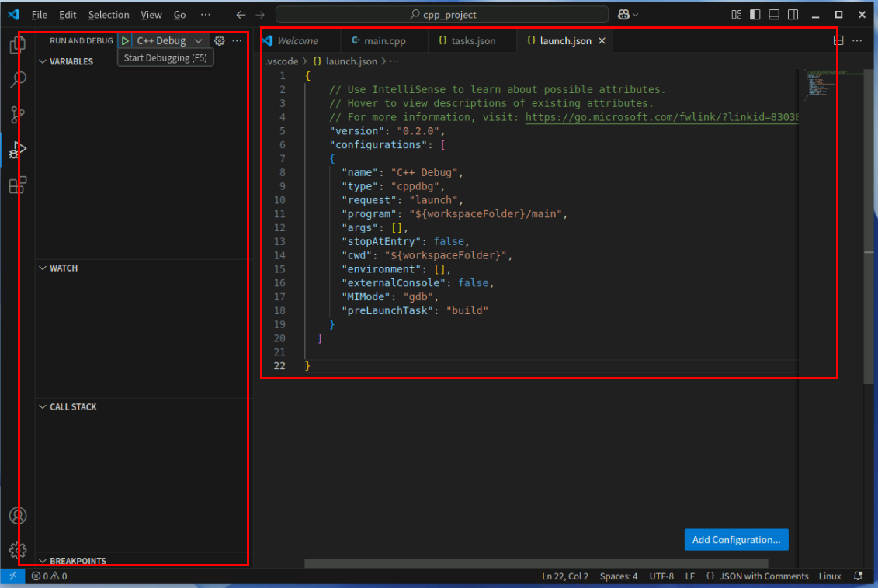Click the green Start Debugging play icon
Image resolution: width=878 pixels, height=588 pixels.
coord(126,41)
